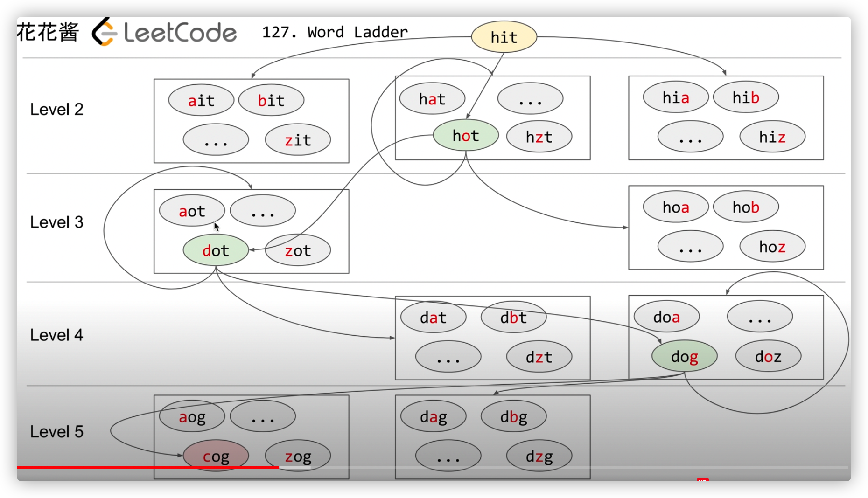This screenshot has width=868, height=498.
Task: Click the 'hia' node
Action: [676, 97]
